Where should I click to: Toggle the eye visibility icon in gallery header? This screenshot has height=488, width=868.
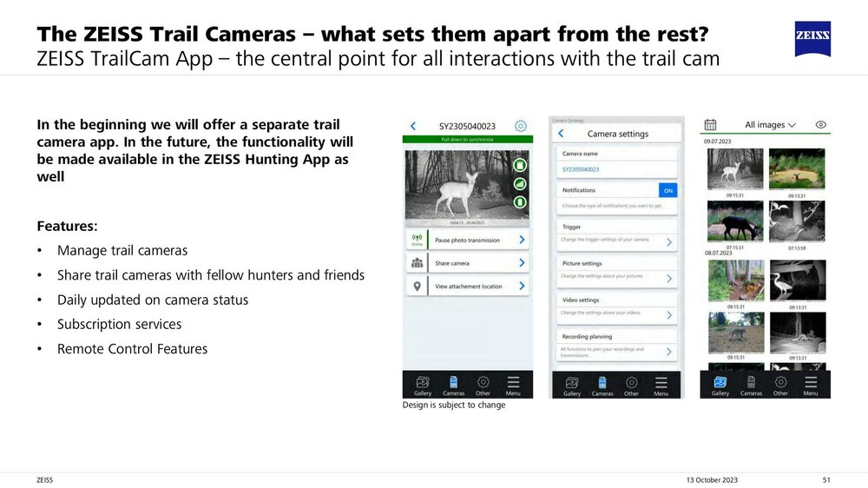click(x=820, y=125)
